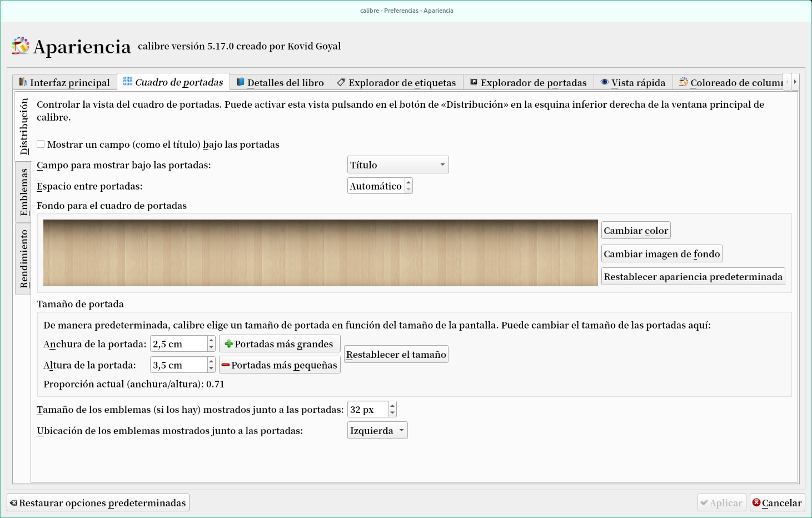Enable showing a field under the covers
Screen dimensions: 812x518
(41, 145)
